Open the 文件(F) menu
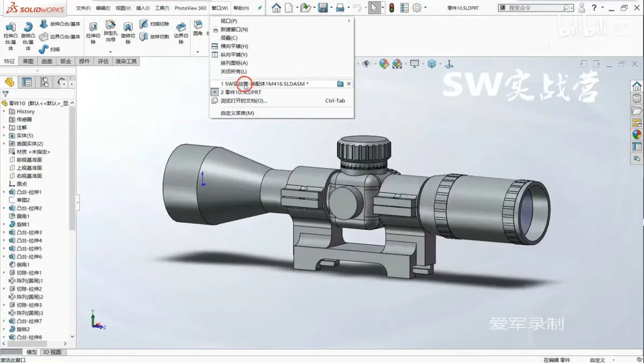Image resolution: width=644 pixels, height=363 pixels. pos(83,8)
